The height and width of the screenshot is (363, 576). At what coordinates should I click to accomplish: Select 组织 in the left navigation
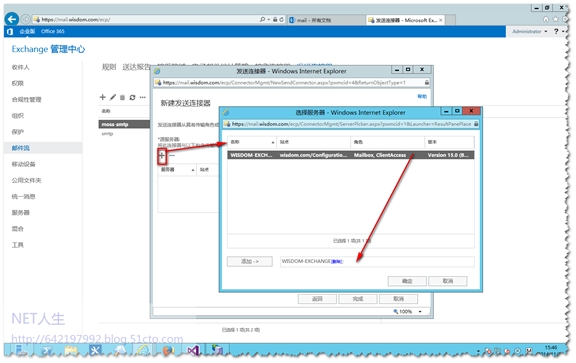[18, 116]
